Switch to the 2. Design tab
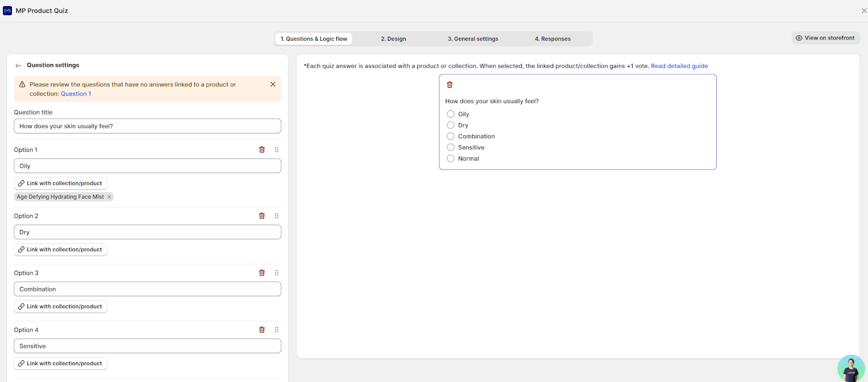Image resolution: width=868 pixels, height=382 pixels. coord(393,39)
